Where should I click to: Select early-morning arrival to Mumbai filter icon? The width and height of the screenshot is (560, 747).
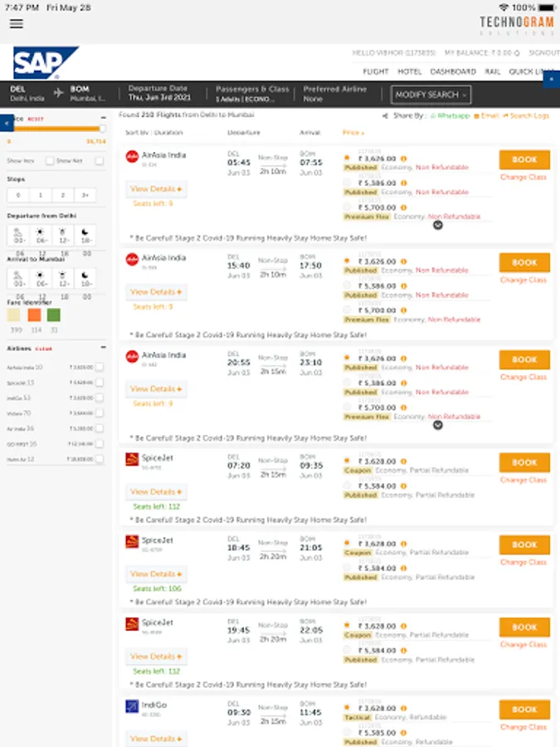[18, 278]
